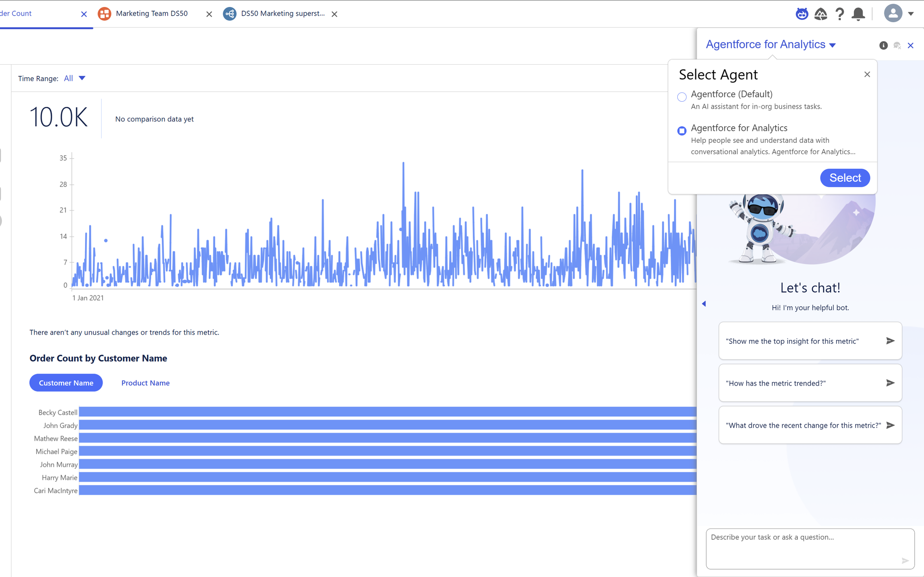Click the 10.0K metric value
The image size is (924, 577).
59,117
